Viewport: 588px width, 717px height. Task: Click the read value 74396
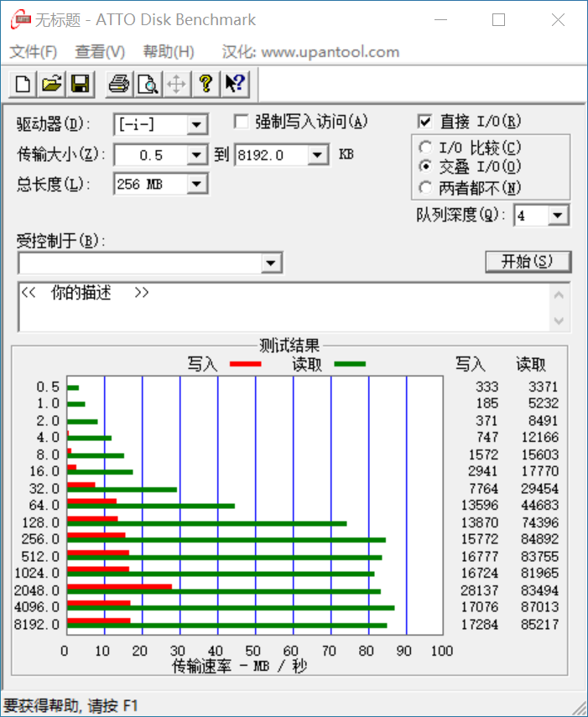pos(539,522)
